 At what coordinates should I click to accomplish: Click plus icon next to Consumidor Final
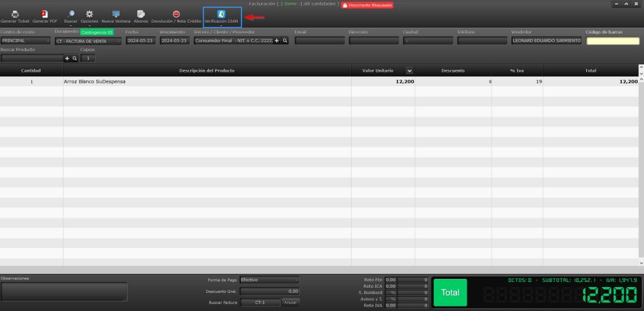277,40
